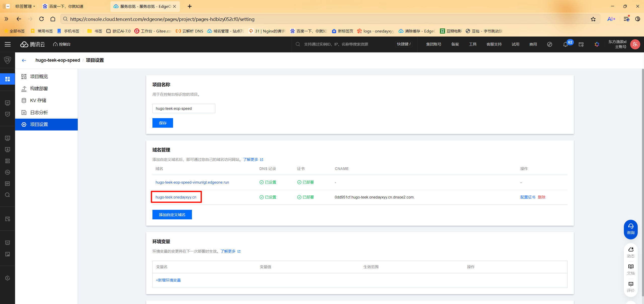Switch to the 百度一下 browser tab
Screen dimensions: 644x304
(x=66, y=6)
